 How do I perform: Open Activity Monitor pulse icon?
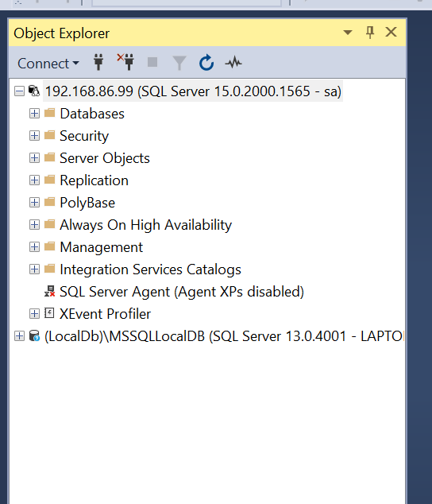click(233, 62)
